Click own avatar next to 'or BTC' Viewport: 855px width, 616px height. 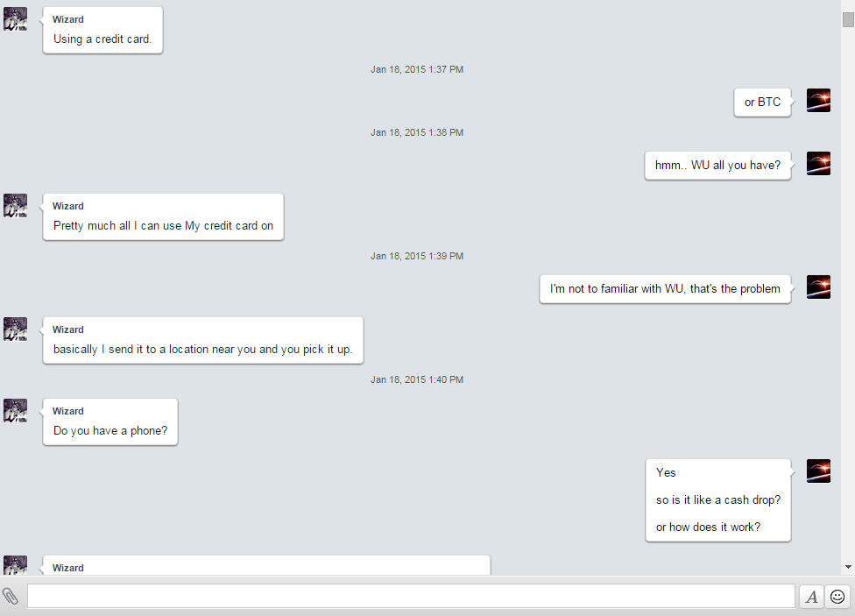pyautogui.click(x=818, y=101)
